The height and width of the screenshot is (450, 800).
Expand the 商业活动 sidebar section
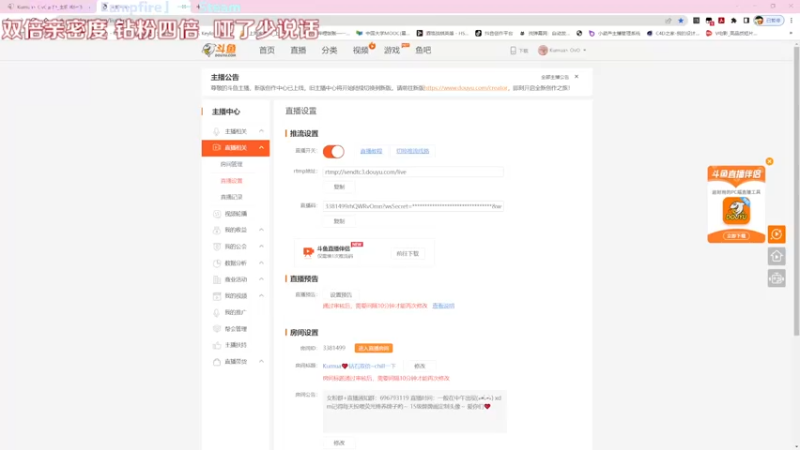click(x=261, y=279)
